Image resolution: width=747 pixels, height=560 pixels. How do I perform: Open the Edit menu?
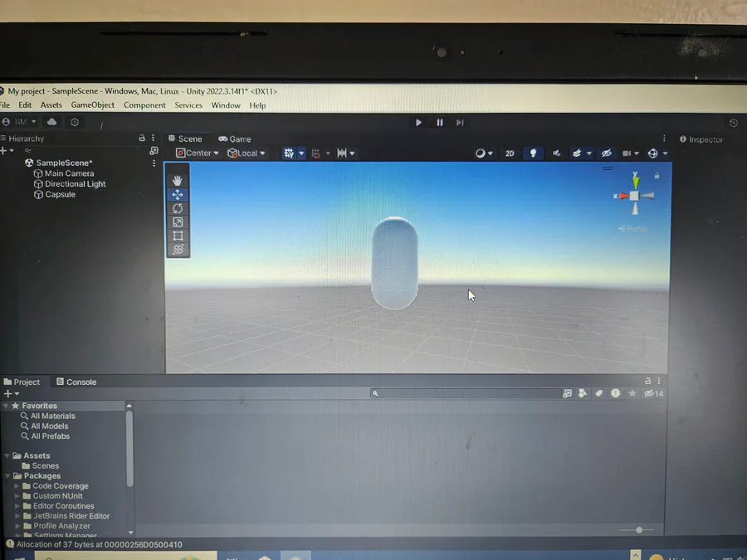(25, 105)
